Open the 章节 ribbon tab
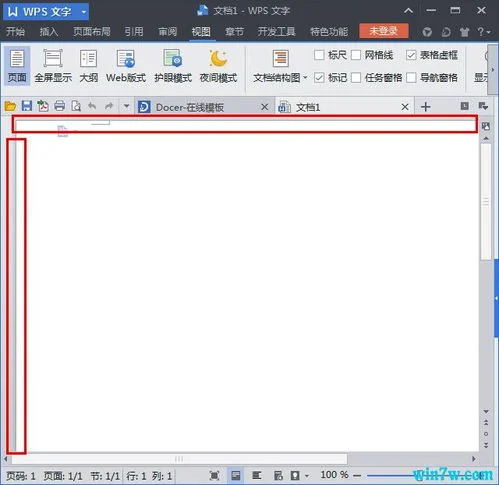This screenshot has height=485, width=499. tap(234, 32)
